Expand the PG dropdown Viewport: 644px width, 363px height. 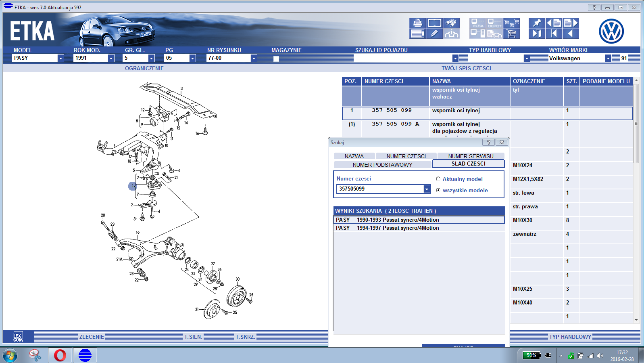point(192,58)
